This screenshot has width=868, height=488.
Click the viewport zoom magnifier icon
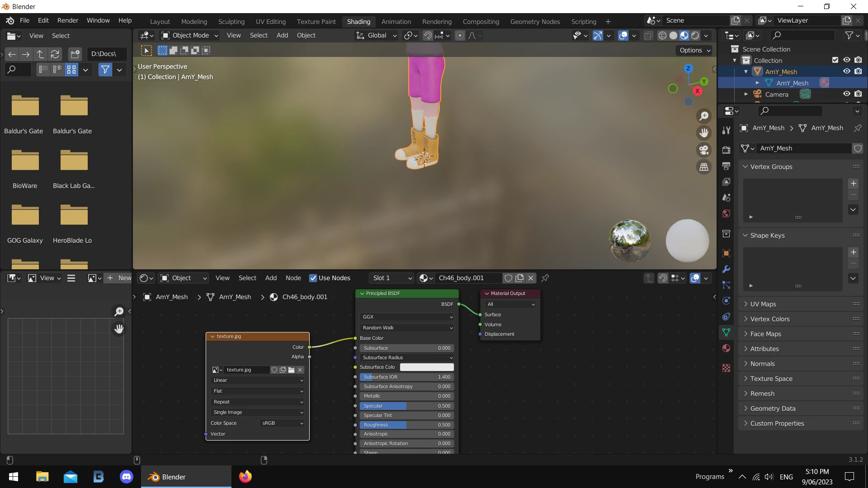(x=704, y=116)
